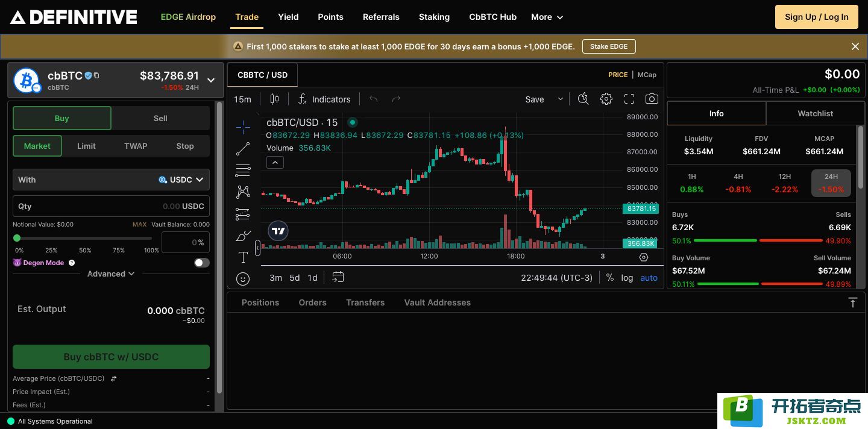Viewport: 868px width, 429px height.
Task: Open the More navigation menu
Action: pos(547,17)
